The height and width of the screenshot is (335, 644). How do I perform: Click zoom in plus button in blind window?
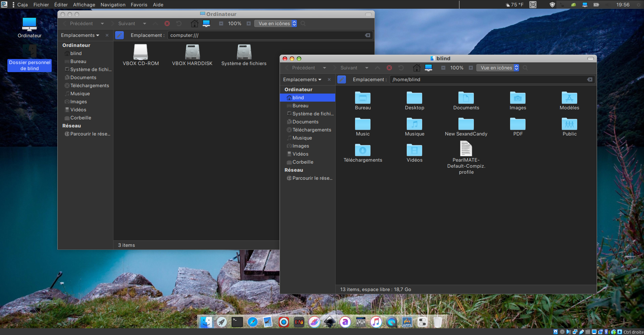click(x=471, y=68)
